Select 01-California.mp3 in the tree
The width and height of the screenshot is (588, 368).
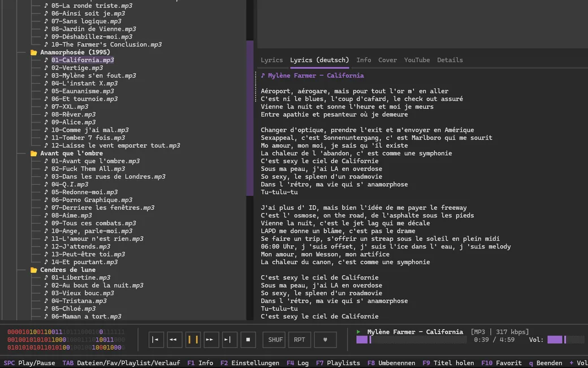83,60
